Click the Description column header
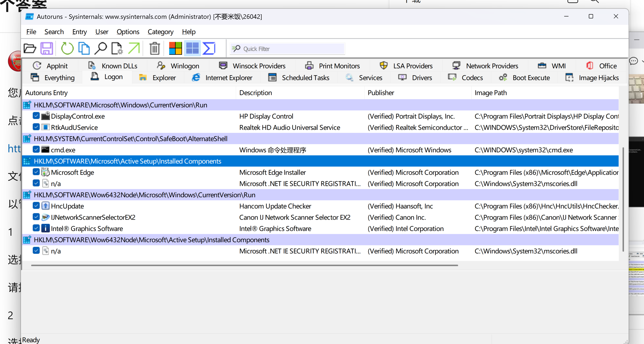Viewport: 644px width, 344px height. click(300, 93)
